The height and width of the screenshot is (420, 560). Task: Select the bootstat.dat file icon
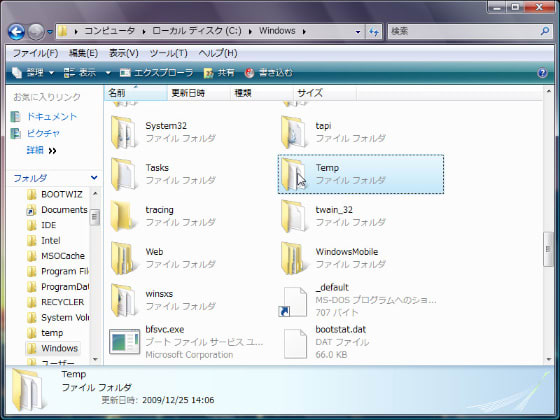(x=295, y=344)
